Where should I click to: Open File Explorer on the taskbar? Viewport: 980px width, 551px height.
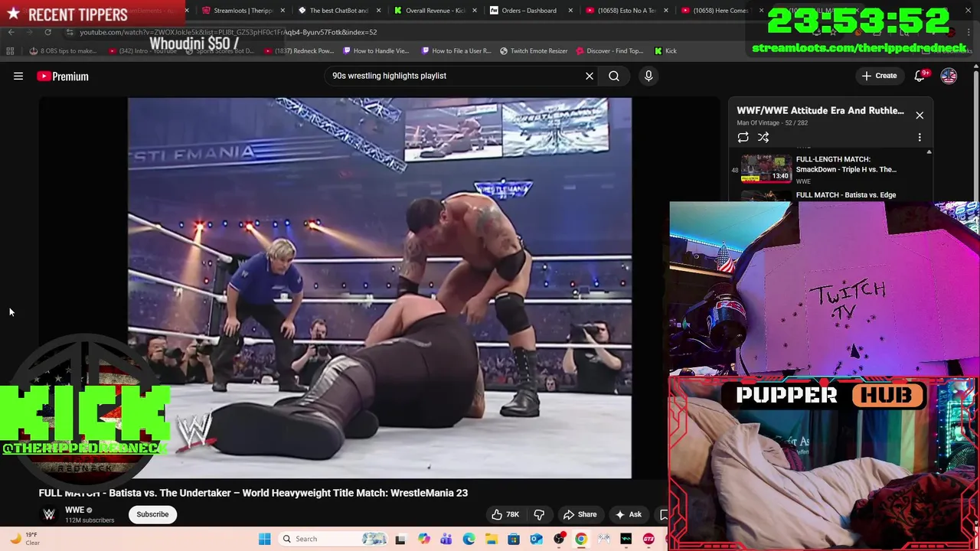(491, 539)
